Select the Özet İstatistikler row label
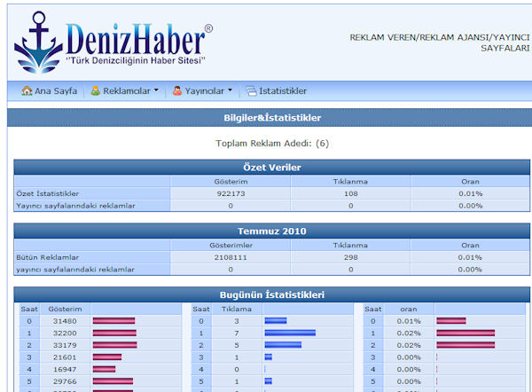The height and width of the screenshot is (392, 532). coord(48,193)
